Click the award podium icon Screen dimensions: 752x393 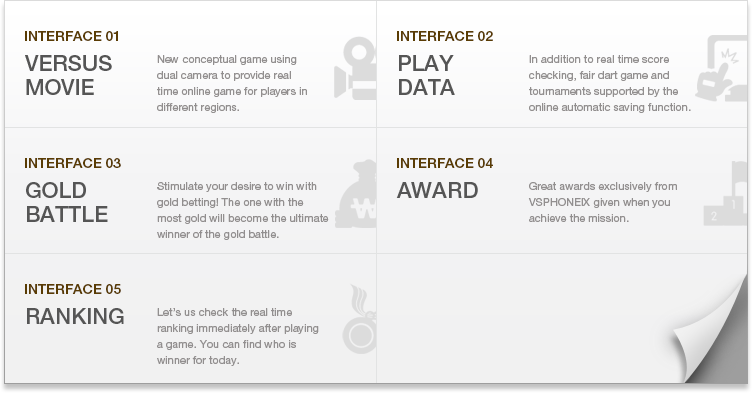(x=725, y=193)
